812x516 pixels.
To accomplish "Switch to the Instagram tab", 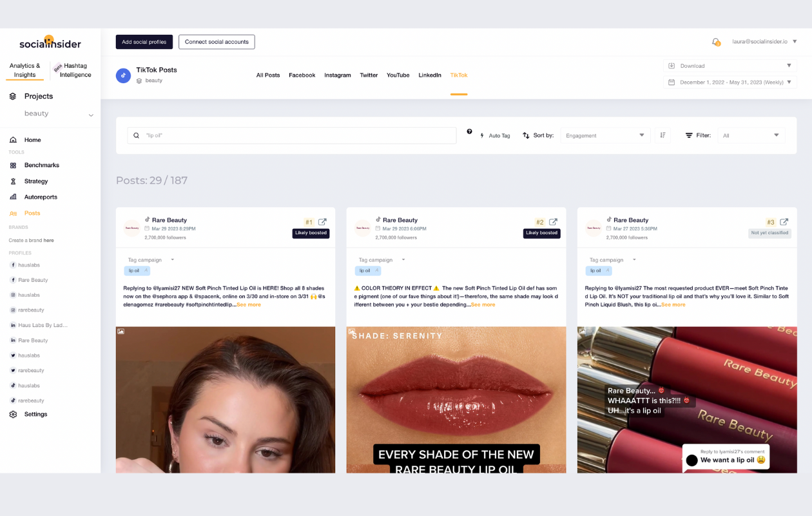I will point(338,75).
